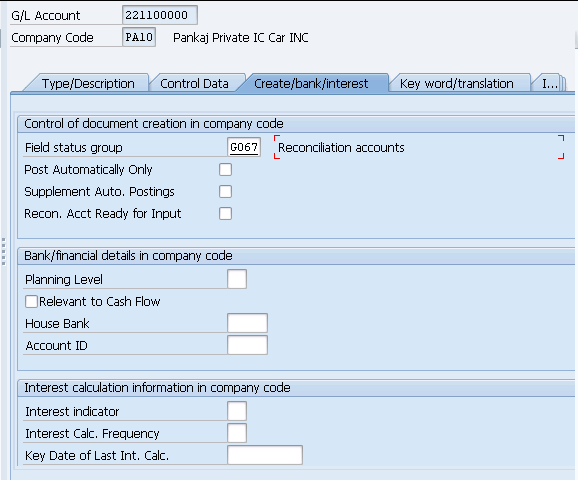Click the 'Company Code' label
578x480 pixels.
52,38
